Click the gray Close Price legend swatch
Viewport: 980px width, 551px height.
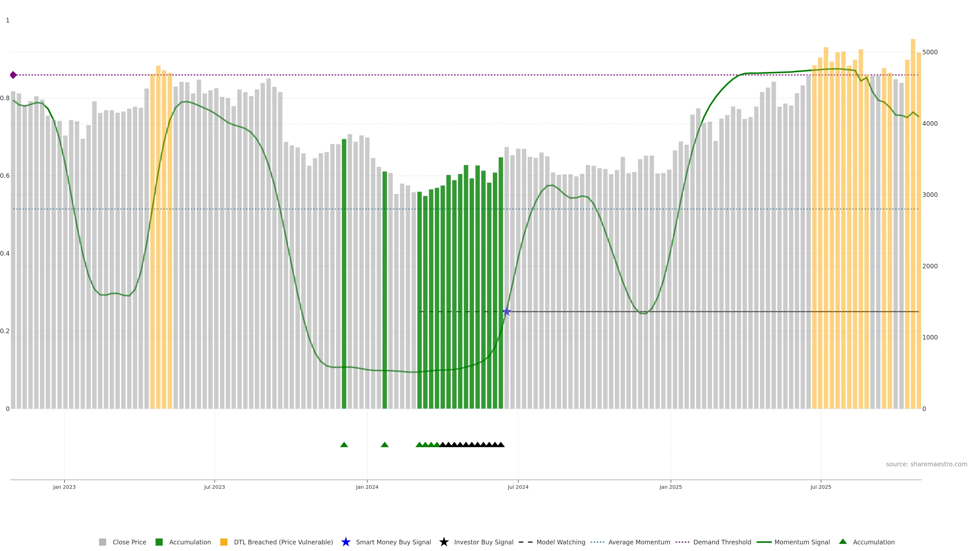(102, 542)
